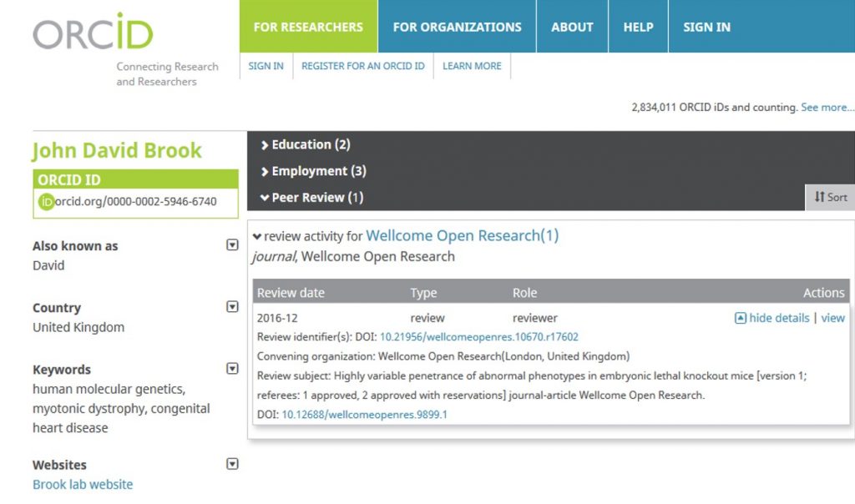Open the For Researchers tab
The image size is (855, 504).
point(308,27)
